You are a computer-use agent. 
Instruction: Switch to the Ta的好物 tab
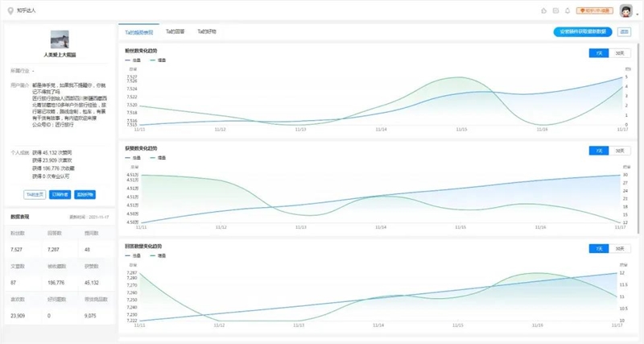point(207,31)
